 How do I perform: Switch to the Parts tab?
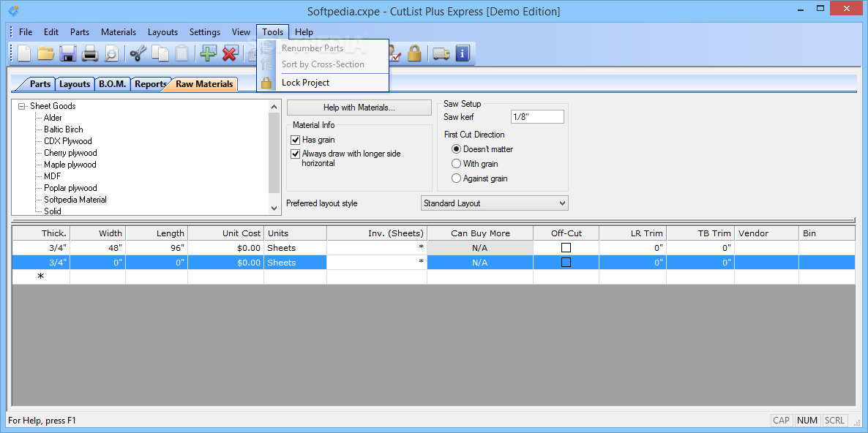pyautogui.click(x=40, y=84)
